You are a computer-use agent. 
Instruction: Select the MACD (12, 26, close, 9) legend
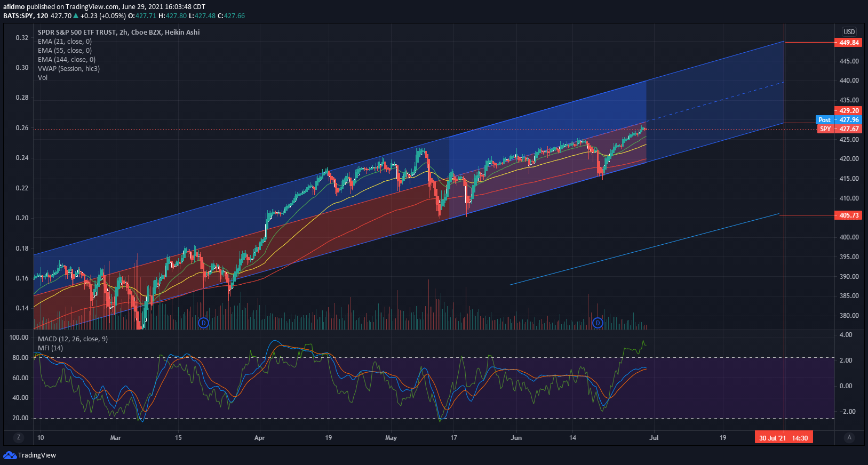(73, 339)
